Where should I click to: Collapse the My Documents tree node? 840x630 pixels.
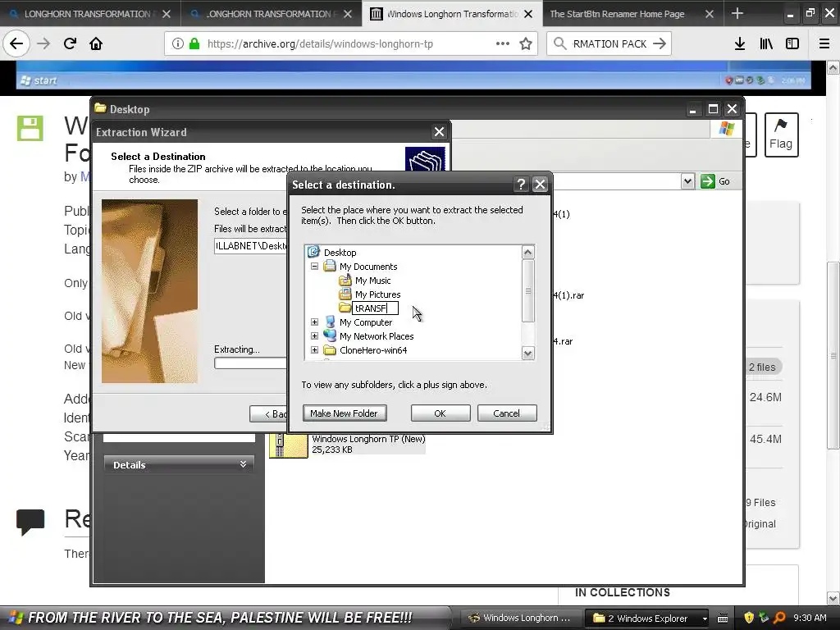(x=314, y=267)
